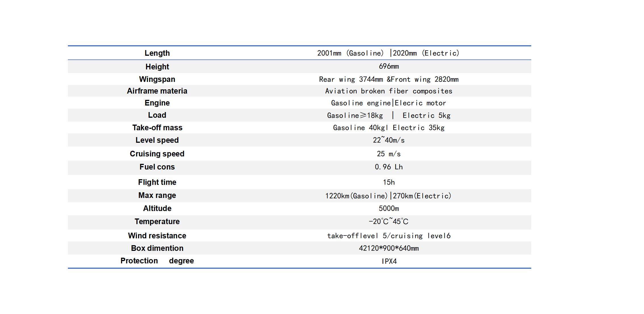Click the Length row label
The height and width of the screenshot is (314, 644).
[157, 53]
